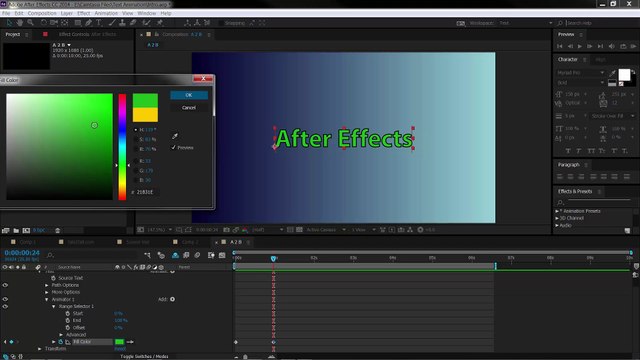This screenshot has height=360, width=640.
Task: Select the Roto Brush tool
Action: pos(146,23)
